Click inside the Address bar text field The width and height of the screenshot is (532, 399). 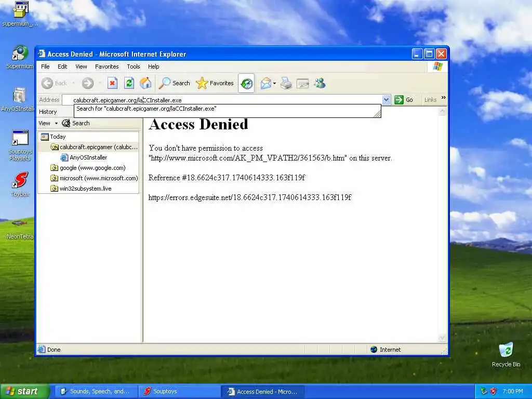[222, 100]
